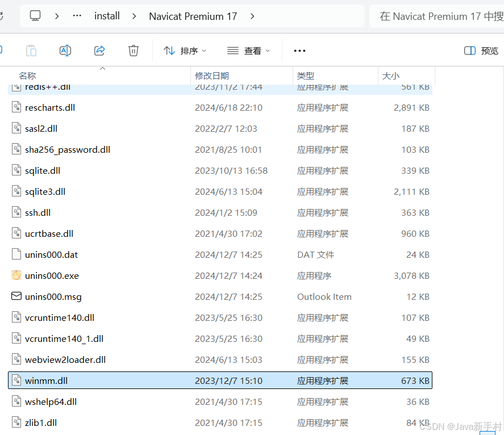
Task: Click the 673 KB size of winmm.dll
Action: coord(415,380)
